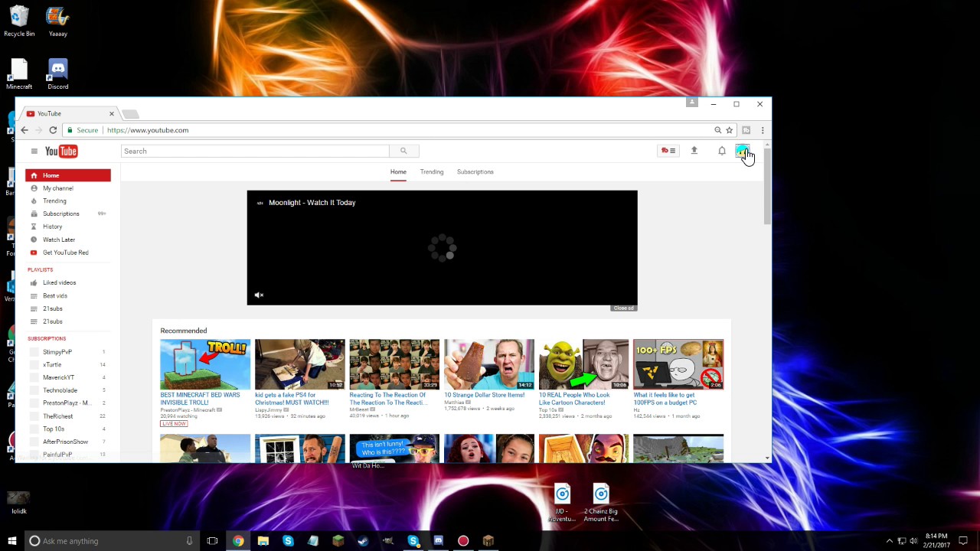Image resolution: width=980 pixels, height=551 pixels.
Task: Show hidden system tray icons
Action: pyautogui.click(x=889, y=541)
